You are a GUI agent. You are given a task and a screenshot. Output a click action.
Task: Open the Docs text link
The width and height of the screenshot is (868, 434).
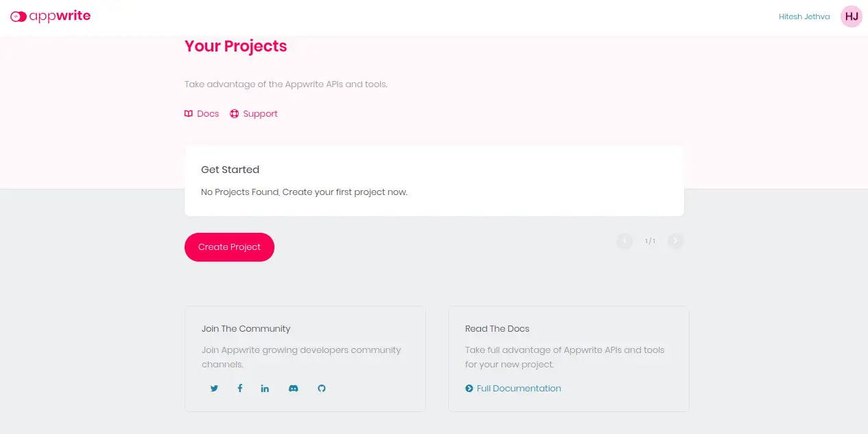[208, 114]
